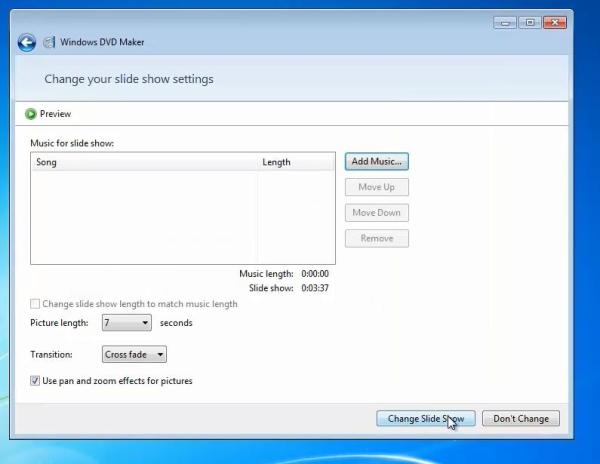600x464 pixels.
Task: Click the Length column header
Action: 296,162
